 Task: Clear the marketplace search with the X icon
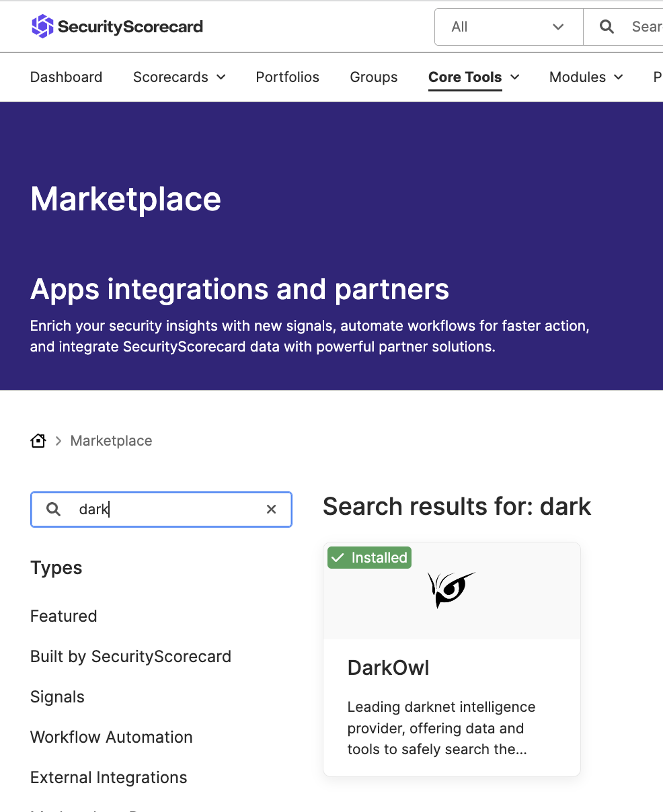click(x=272, y=510)
